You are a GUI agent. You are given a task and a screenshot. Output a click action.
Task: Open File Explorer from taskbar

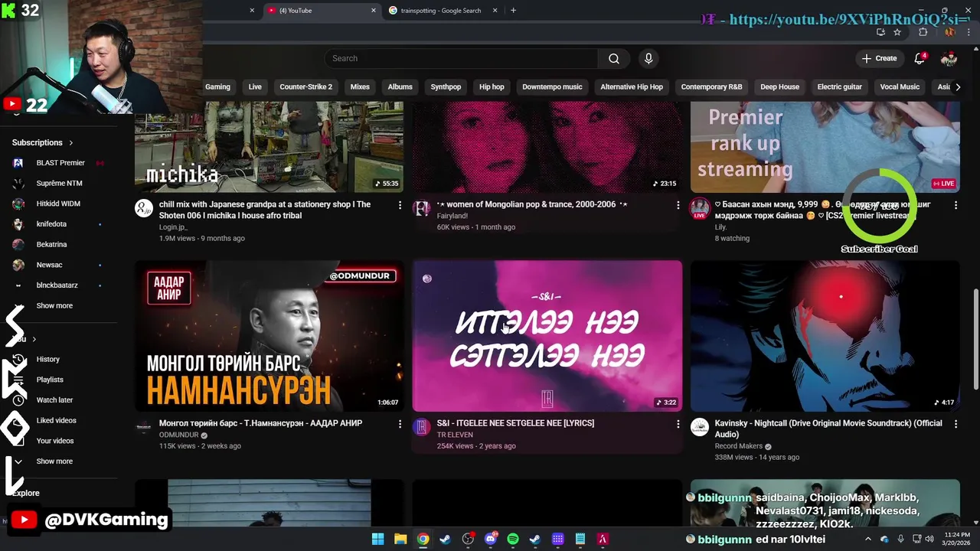[x=400, y=539]
